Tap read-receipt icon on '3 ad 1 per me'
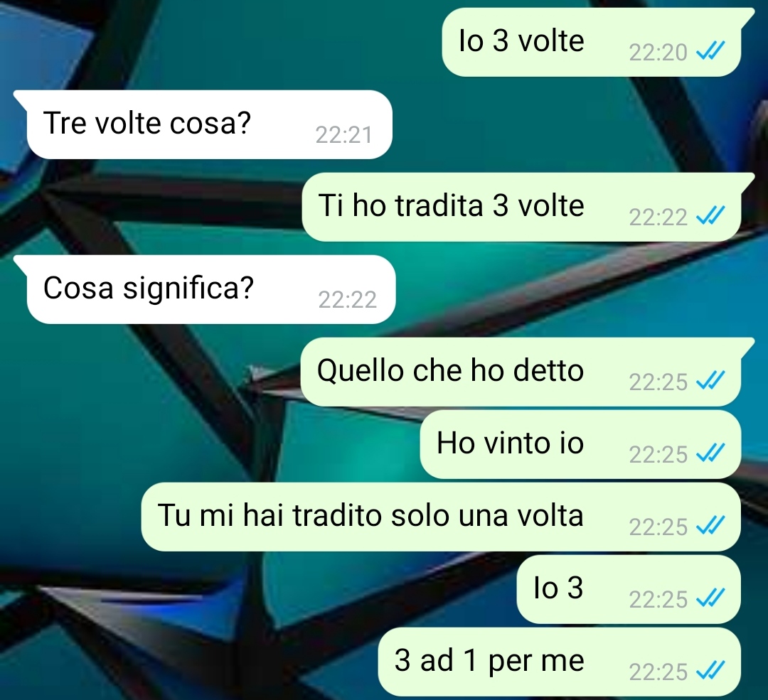Viewport: 768px width, 700px height. point(710,670)
